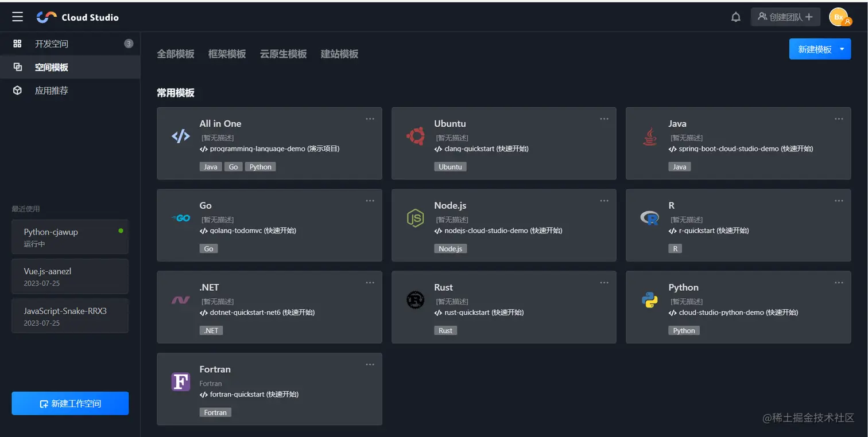Image resolution: width=868 pixels, height=437 pixels.
Task: Click the Rust gear logo icon
Action: pos(415,300)
